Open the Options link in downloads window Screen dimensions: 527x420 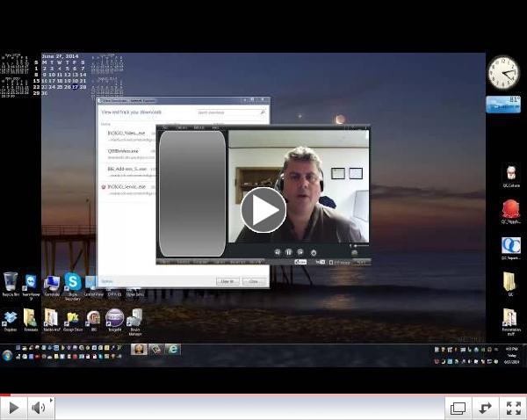pos(107,281)
